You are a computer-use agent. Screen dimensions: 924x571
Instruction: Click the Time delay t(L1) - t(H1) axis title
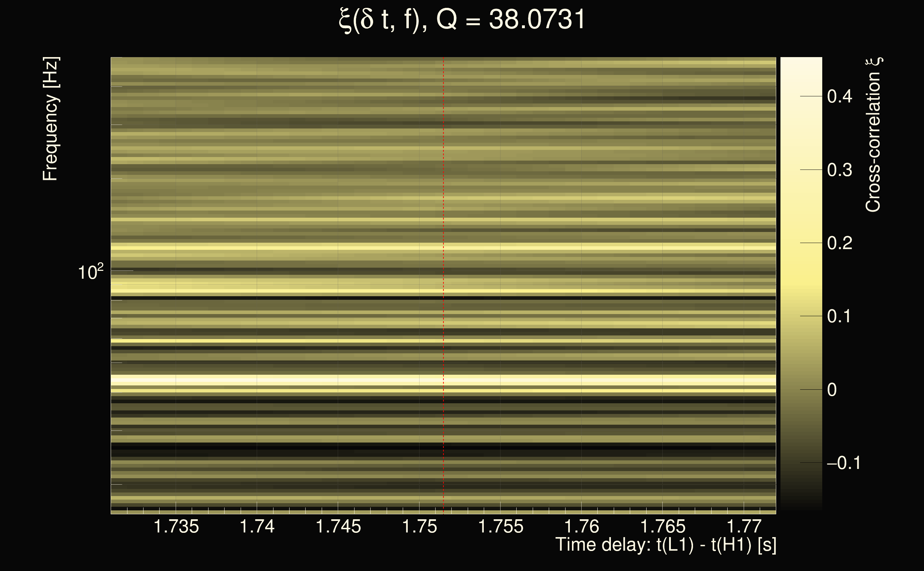[666, 545]
